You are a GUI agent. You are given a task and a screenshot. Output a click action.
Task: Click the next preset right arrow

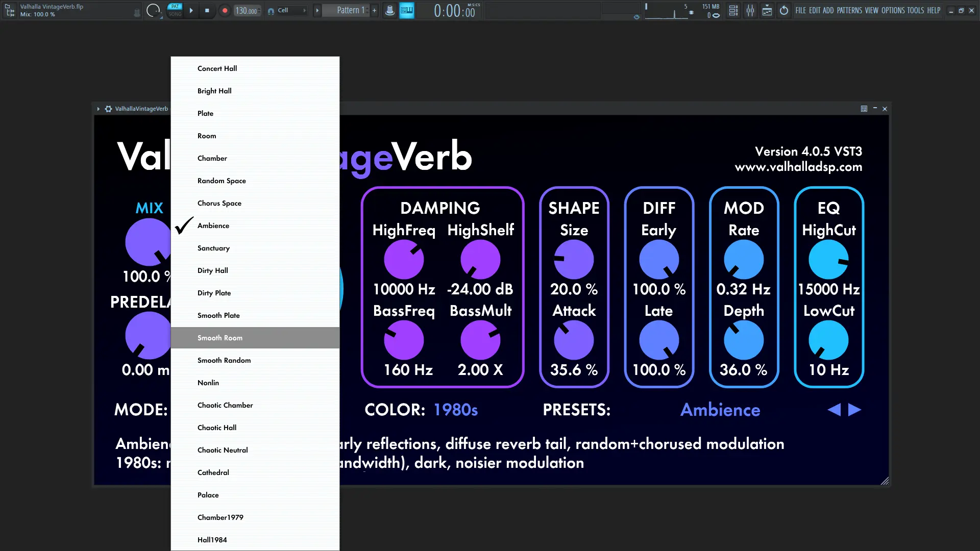854,410
